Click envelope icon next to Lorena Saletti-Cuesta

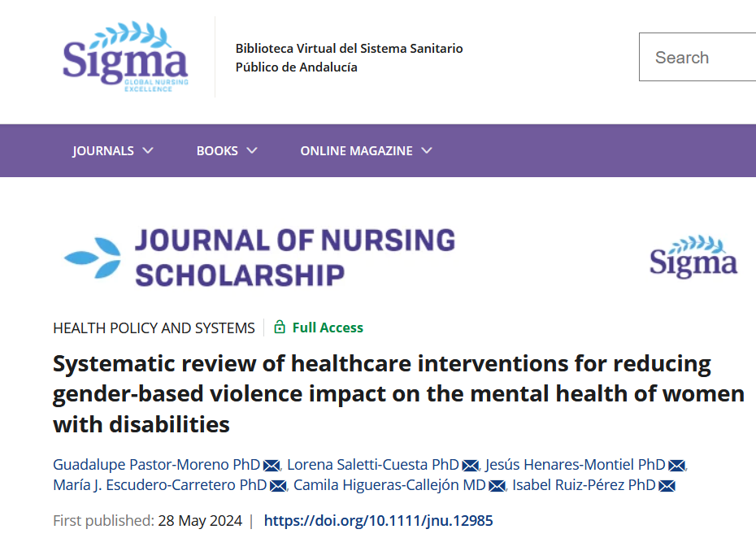pyautogui.click(x=470, y=466)
